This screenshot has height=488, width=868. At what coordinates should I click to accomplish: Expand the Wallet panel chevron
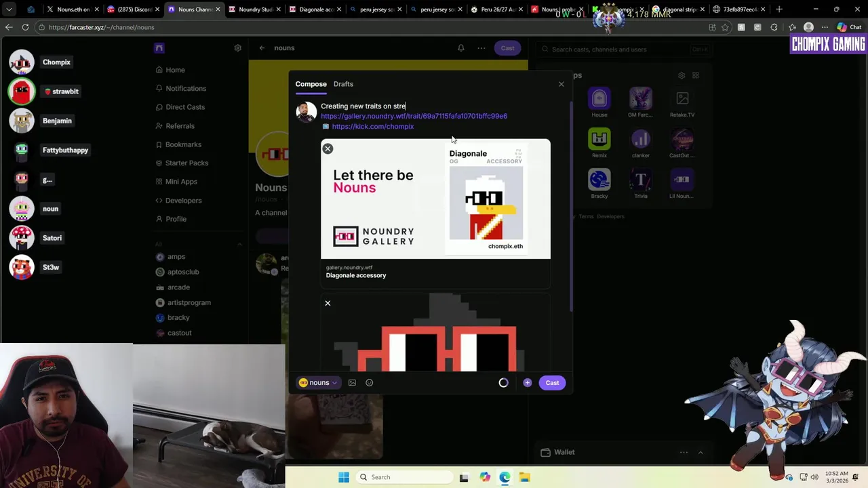coord(701,453)
